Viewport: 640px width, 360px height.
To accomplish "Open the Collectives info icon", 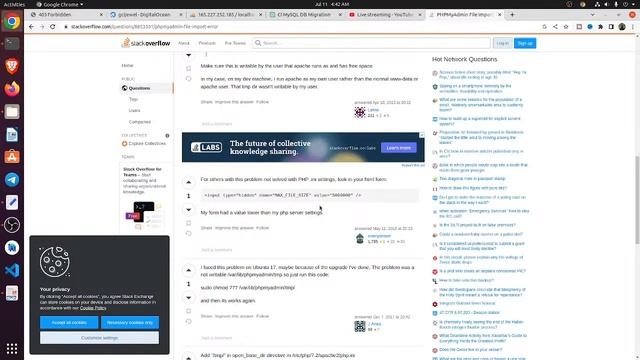I will (x=167, y=136).
